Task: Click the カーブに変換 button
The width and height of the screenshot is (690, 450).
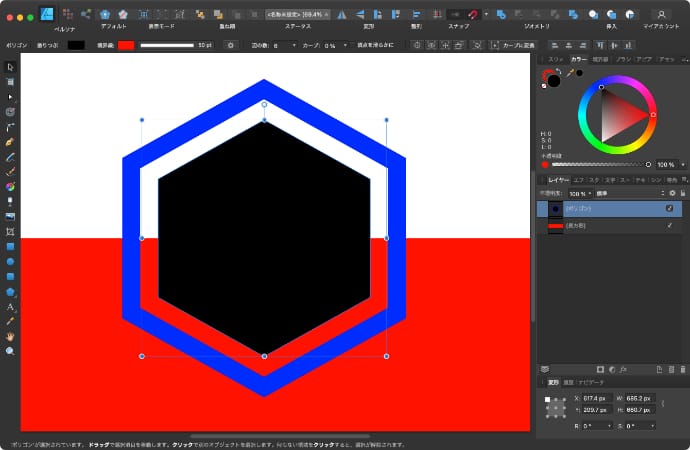Action: 513,45
